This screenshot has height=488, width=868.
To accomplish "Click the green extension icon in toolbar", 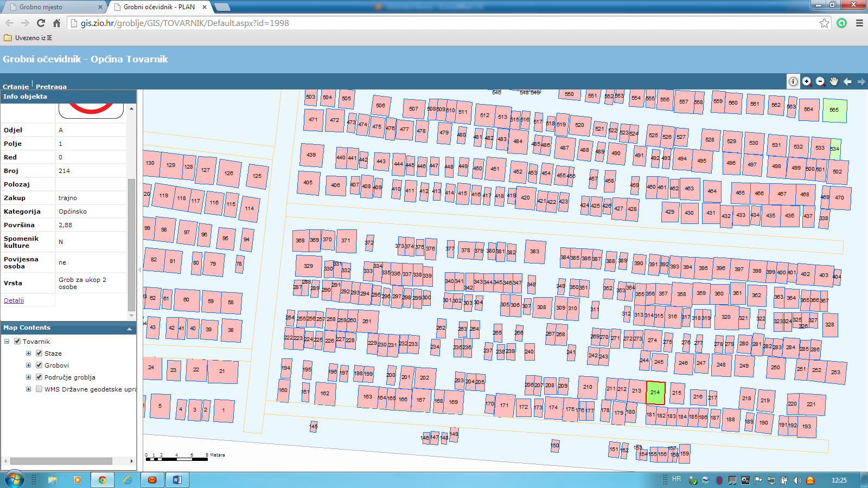I will point(842,23).
